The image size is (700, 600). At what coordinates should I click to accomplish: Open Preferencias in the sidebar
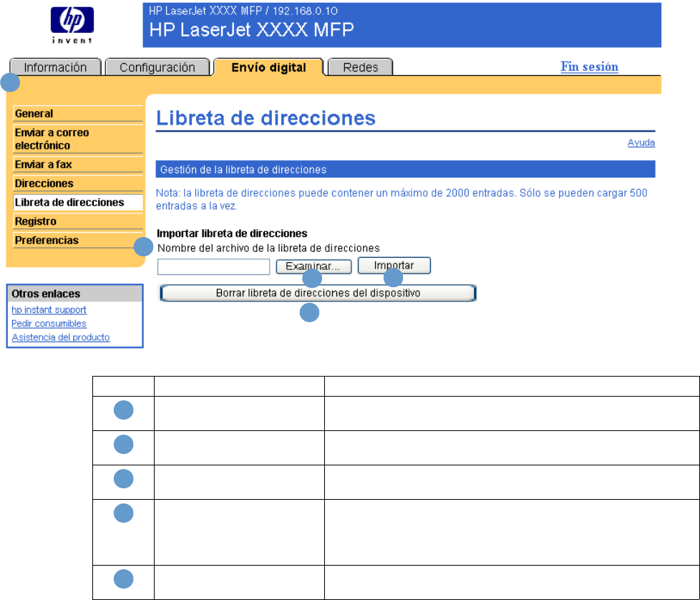point(78,240)
